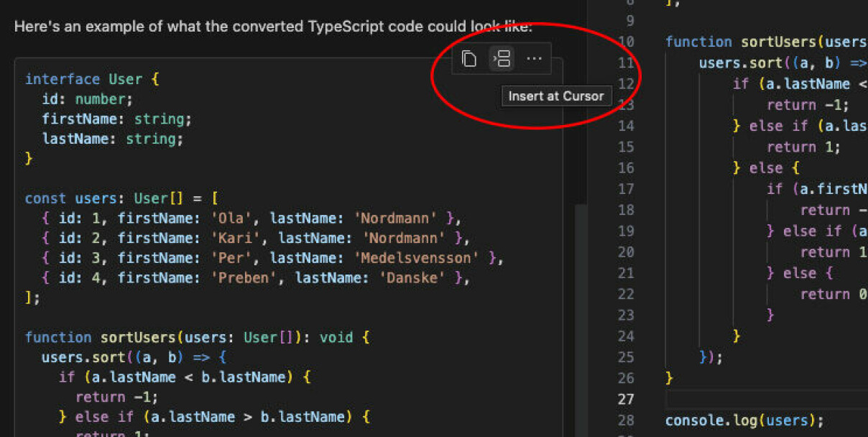
Task: Click 'const users: User[] = [' line
Action: coord(121,198)
